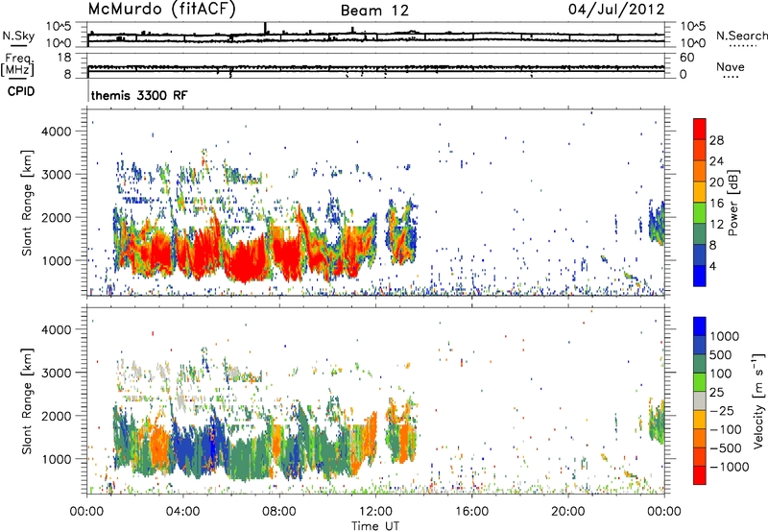768x532 pixels.
Task: Click the velocity colorbar value 1000
Action: [725, 336]
